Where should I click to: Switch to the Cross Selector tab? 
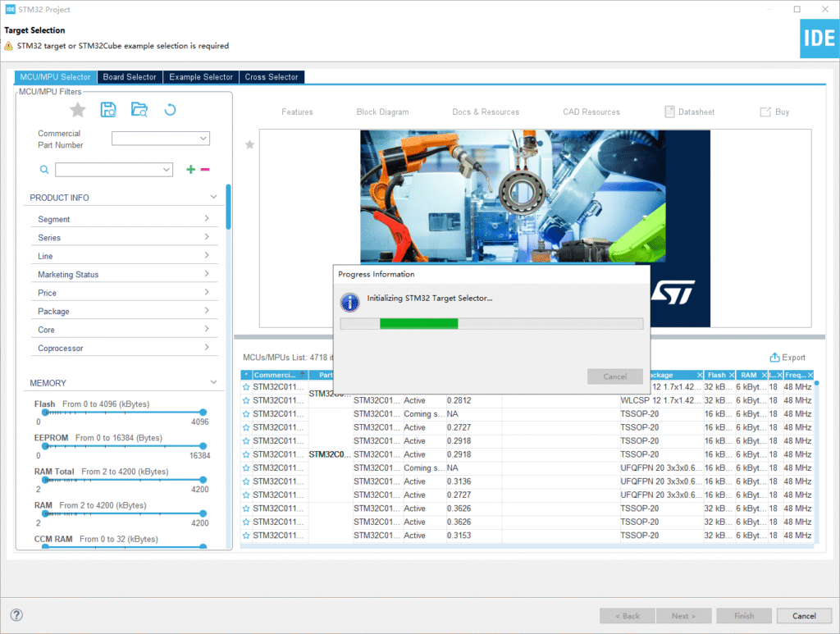click(x=272, y=77)
